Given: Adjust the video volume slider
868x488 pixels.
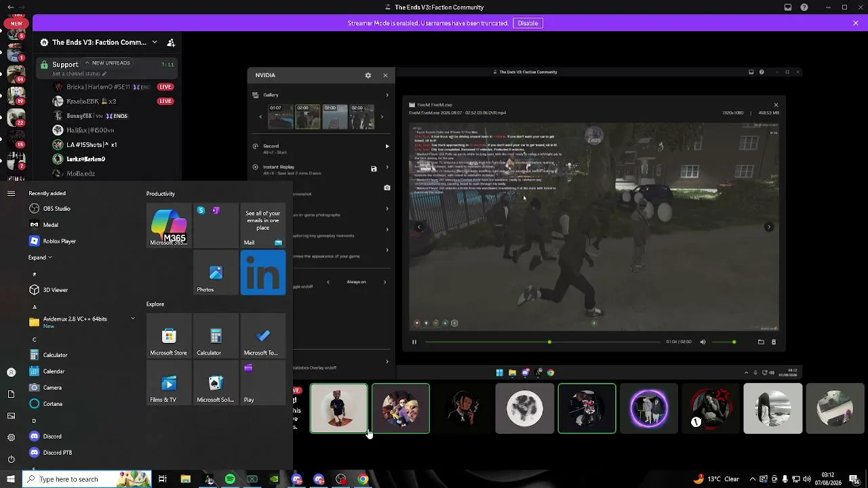Looking at the screenshot, I should 724,342.
